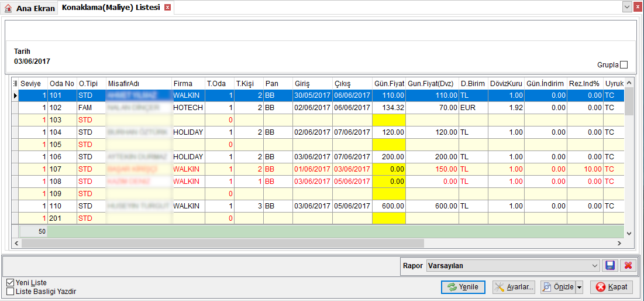Click the Önizle preview button

pyautogui.click(x=558, y=287)
